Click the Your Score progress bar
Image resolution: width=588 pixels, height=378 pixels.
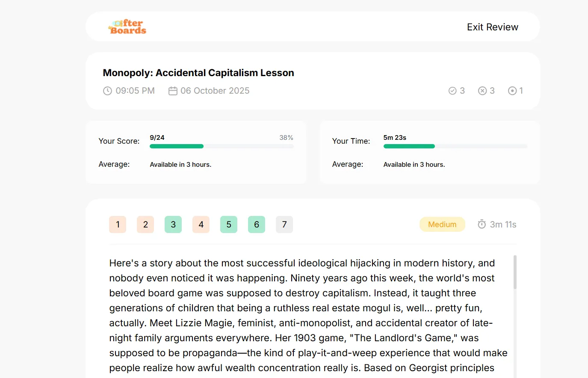222,146
